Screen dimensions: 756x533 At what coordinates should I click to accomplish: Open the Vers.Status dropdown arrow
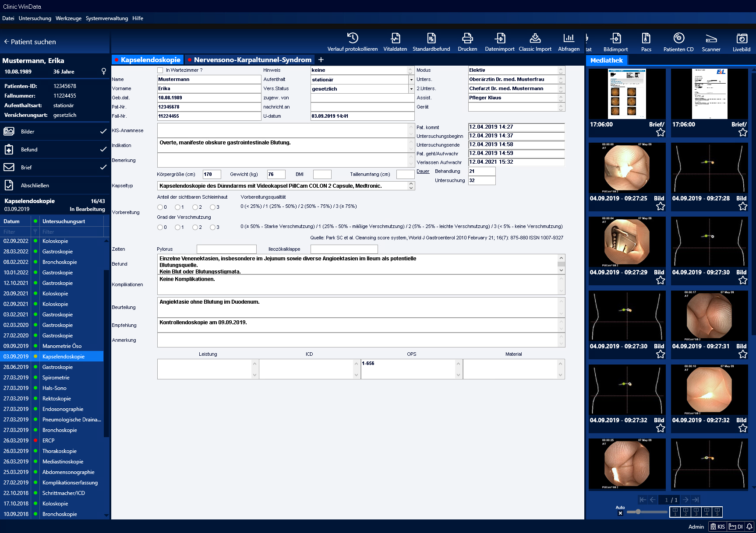point(411,89)
